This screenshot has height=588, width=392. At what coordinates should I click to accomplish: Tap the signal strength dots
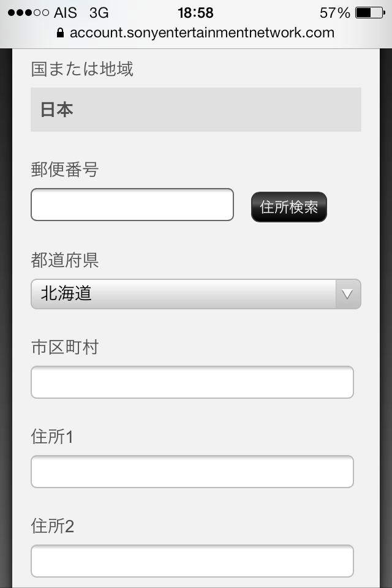click(x=28, y=12)
